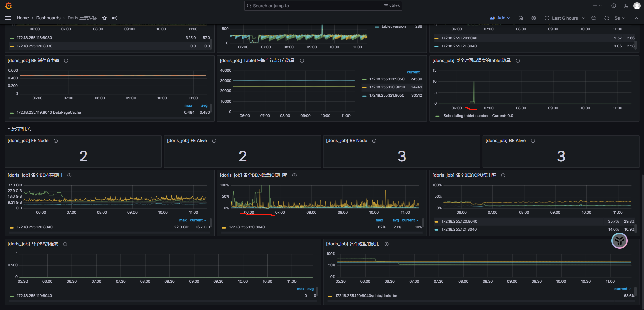Screen dimensions: 644x310
Task: Sort disk IO legend by avg
Action: pyautogui.click(x=396, y=220)
